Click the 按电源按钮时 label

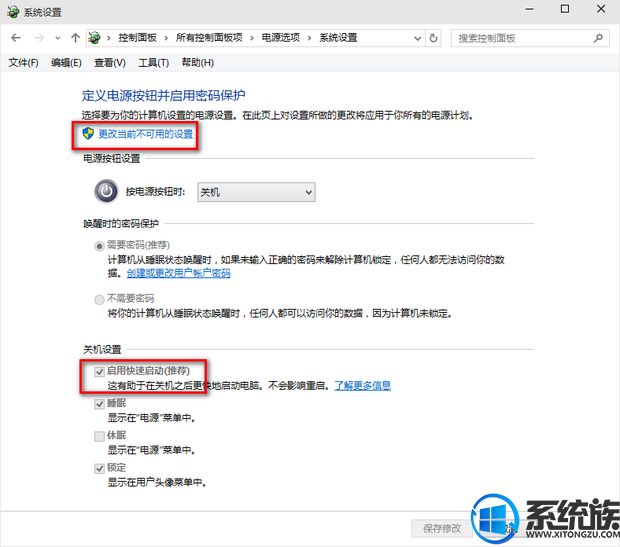155,192
